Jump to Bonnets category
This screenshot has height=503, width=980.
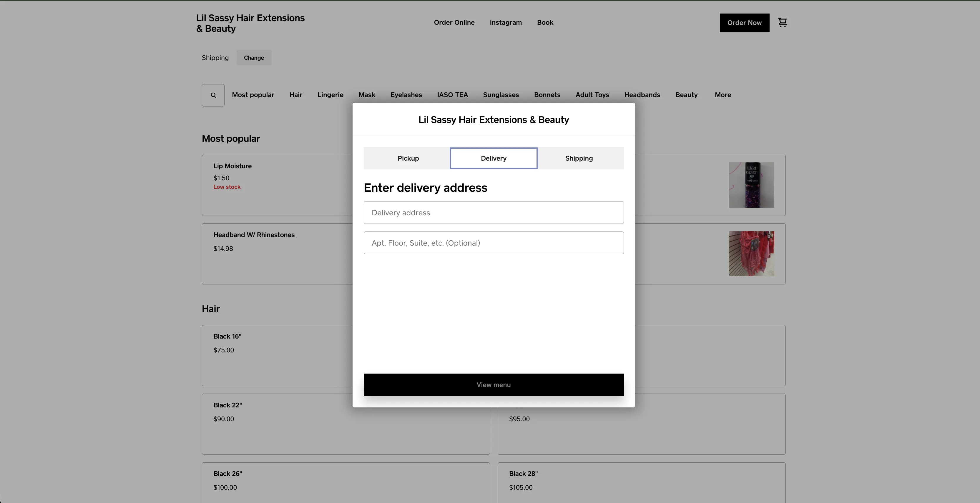[547, 95]
